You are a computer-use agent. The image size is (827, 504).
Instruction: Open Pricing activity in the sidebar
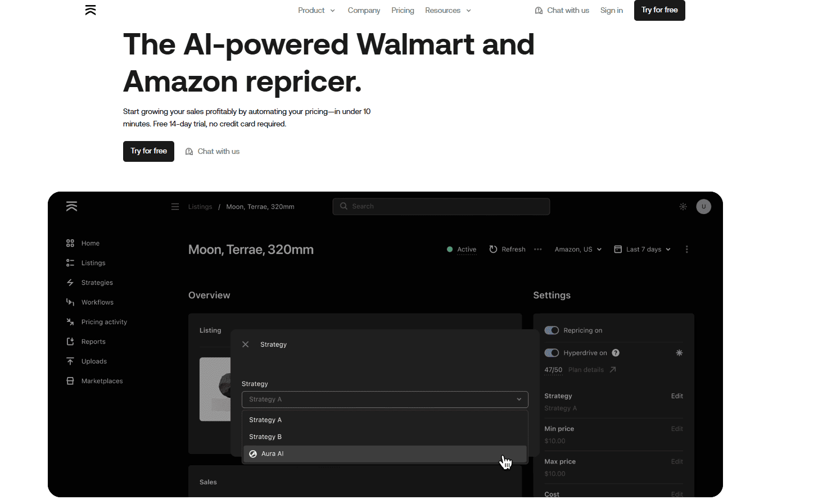104,322
